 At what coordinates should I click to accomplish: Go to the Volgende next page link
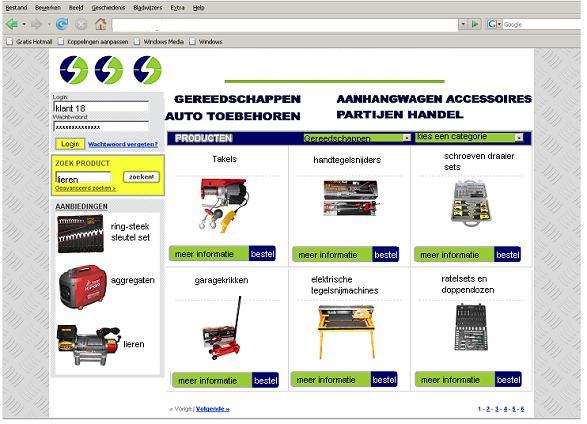coord(213,409)
